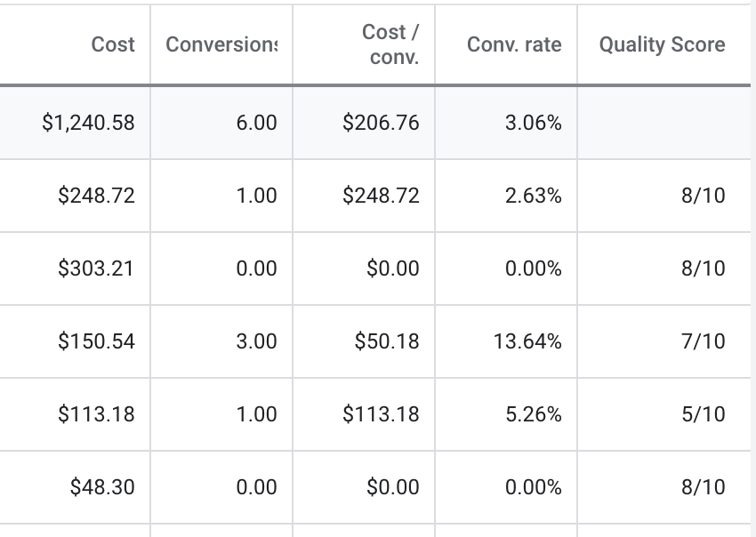Select the total cost $1,240.58 cell
The width and height of the screenshot is (756, 537).
tap(88, 123)
